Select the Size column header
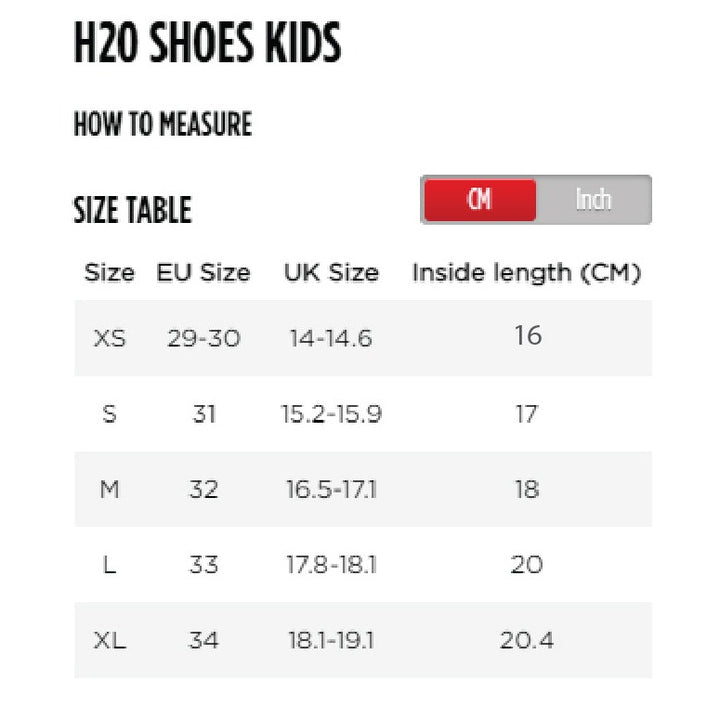Screen dimensions: 720x720 coord(109,272)
